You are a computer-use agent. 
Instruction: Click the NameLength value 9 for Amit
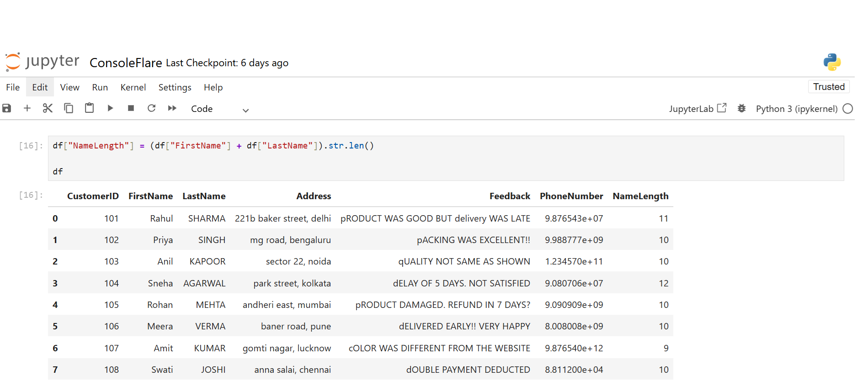[666, 348]
